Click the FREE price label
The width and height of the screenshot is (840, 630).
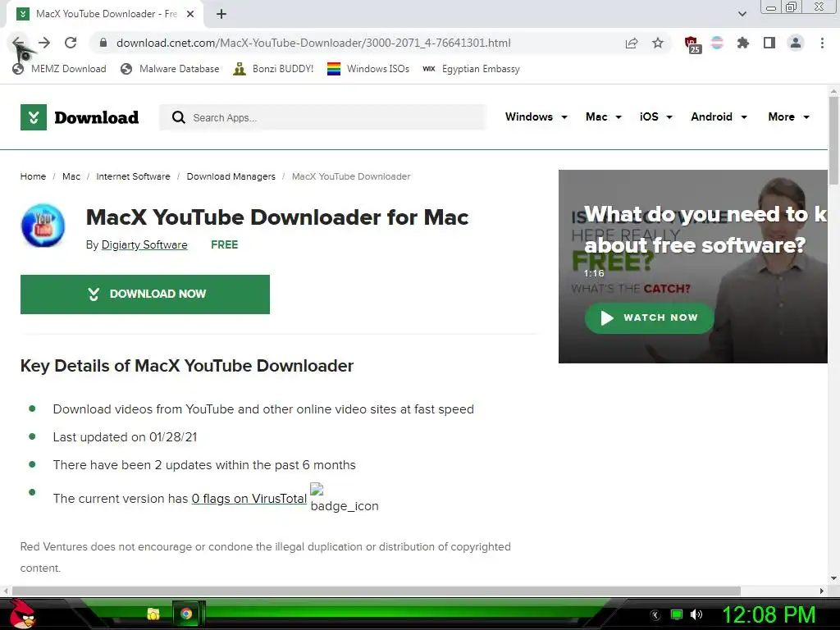(x=225, y=244)
